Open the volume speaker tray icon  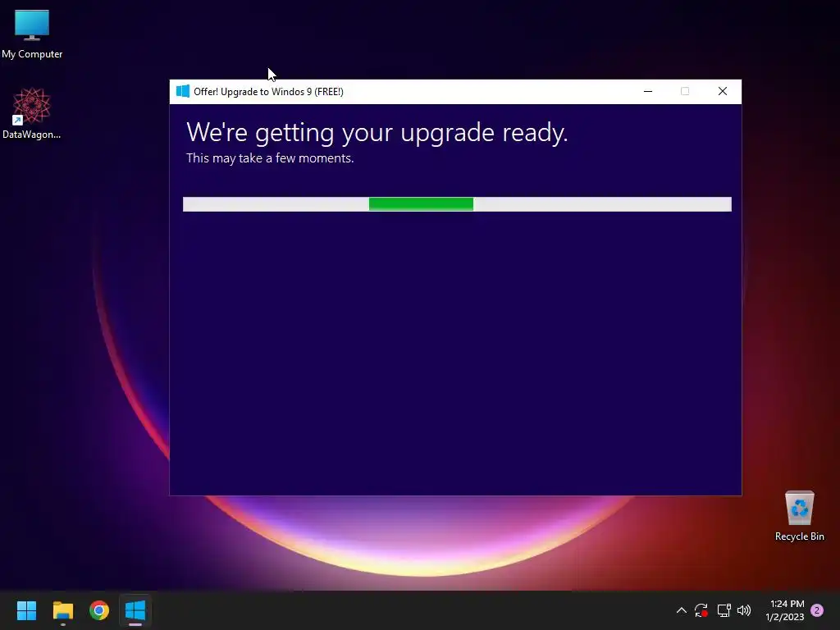pos(744,610)
